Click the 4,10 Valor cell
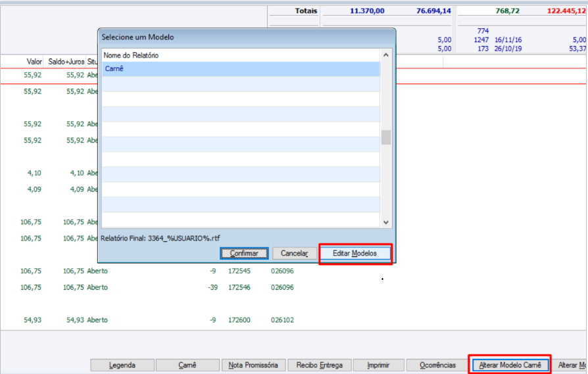Image resolution: width=588 pixels, height=374 pixels. click(x=34, y=173)
